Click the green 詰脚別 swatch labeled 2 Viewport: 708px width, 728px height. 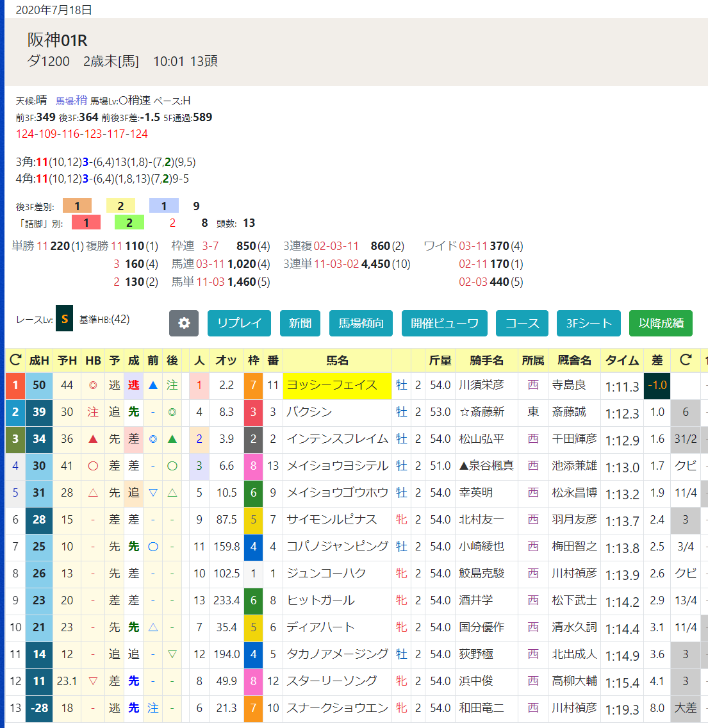pyautogui.click(x=129, y=222)
